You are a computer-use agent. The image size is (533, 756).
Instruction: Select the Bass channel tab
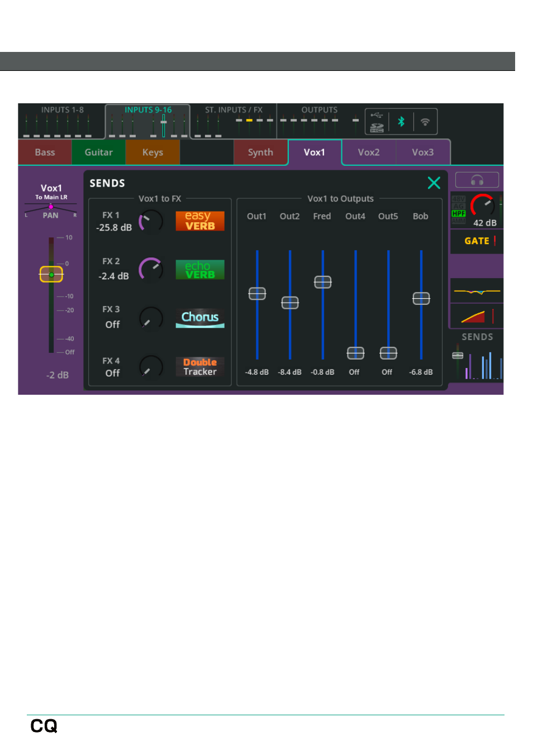[x=45, y=152]
